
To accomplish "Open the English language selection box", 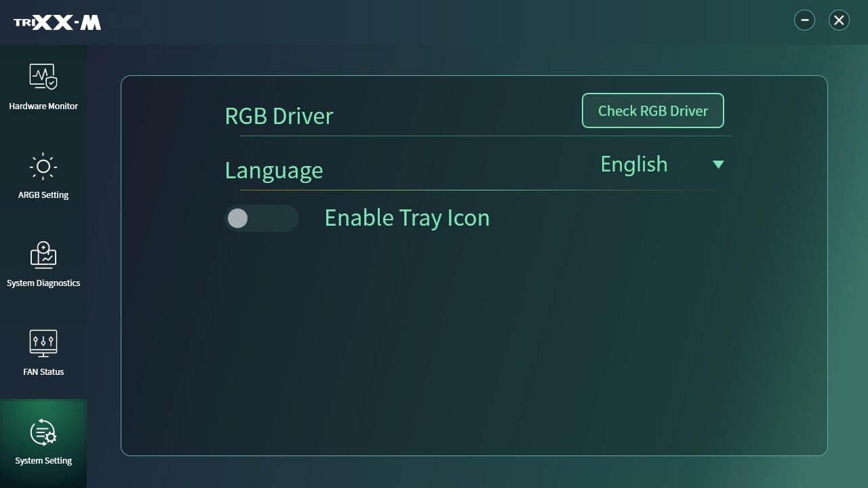I will click(634, 165).
